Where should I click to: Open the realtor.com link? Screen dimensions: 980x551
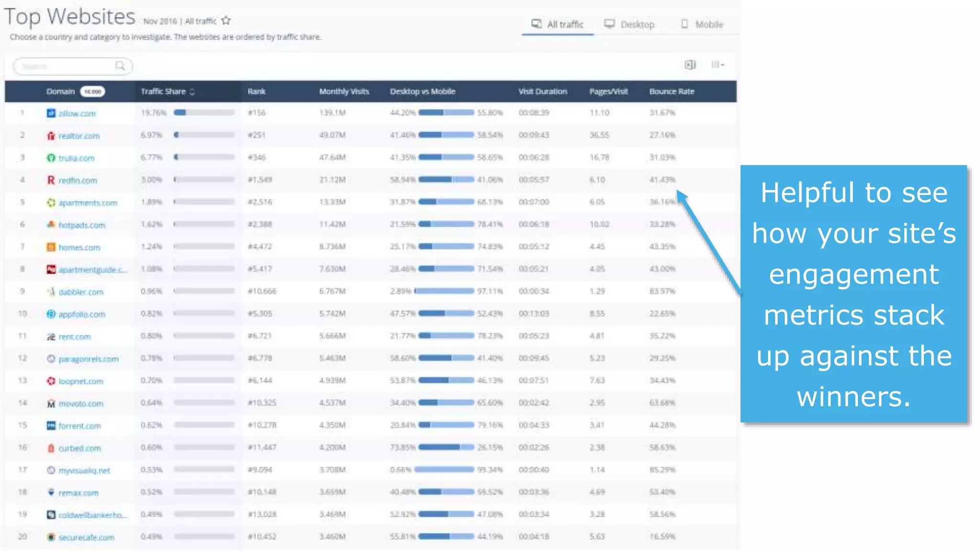79,136
